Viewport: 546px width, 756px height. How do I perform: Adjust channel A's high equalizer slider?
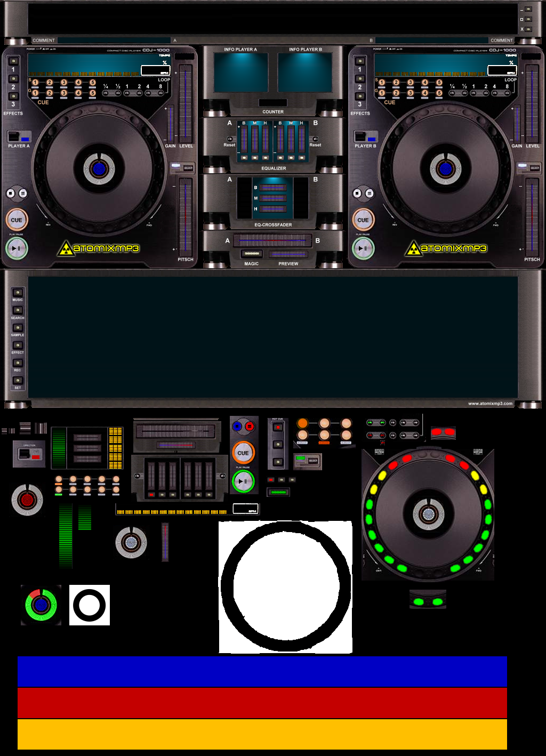coord(266,139)
